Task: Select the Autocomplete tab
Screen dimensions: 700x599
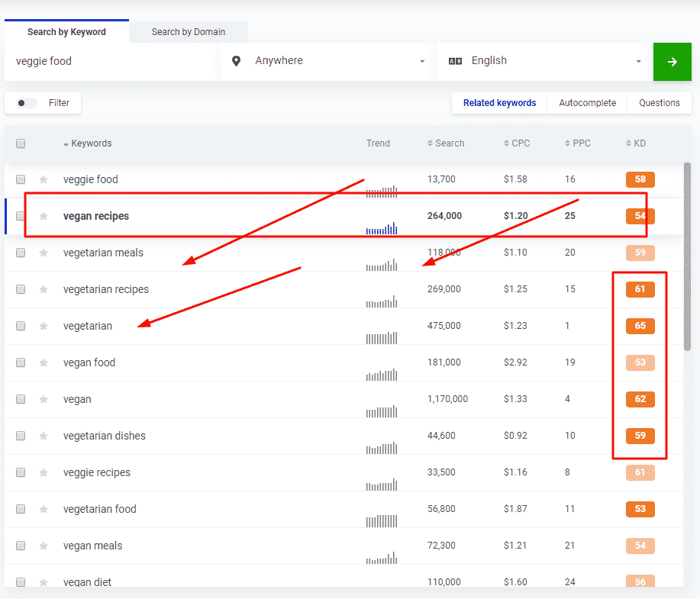Action: (x=588, y=103)
